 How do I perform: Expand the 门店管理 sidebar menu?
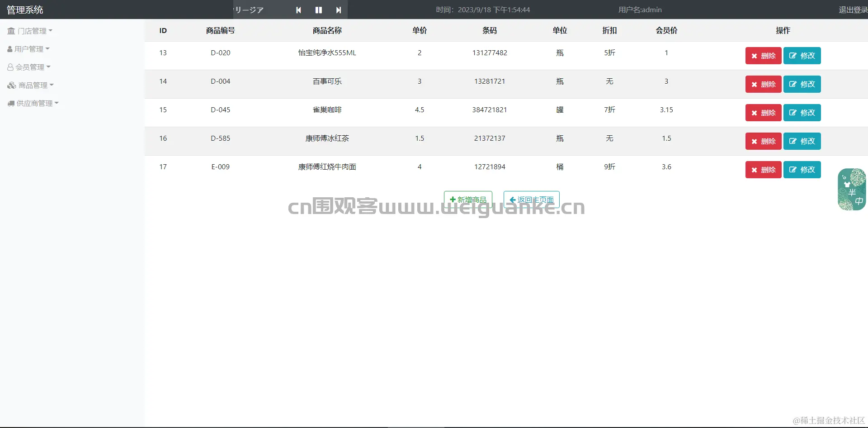tap(30, 31)
